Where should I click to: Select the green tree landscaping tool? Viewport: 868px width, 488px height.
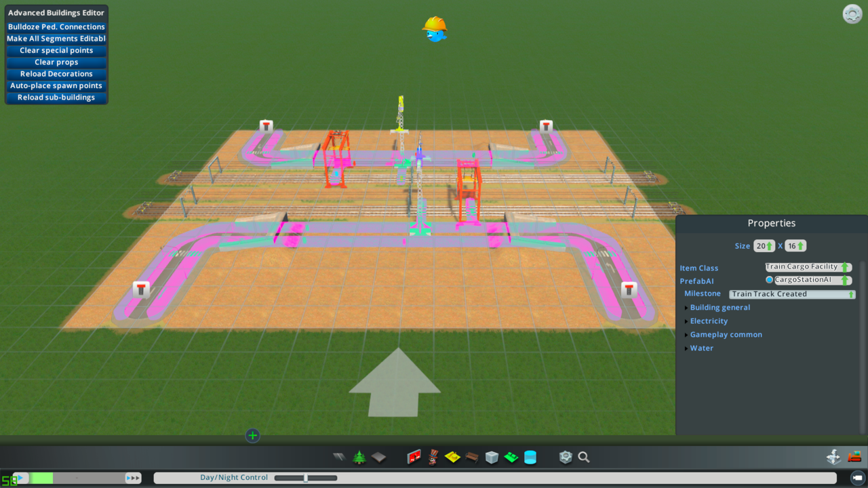pyautogui.click(x=359, y=457)
